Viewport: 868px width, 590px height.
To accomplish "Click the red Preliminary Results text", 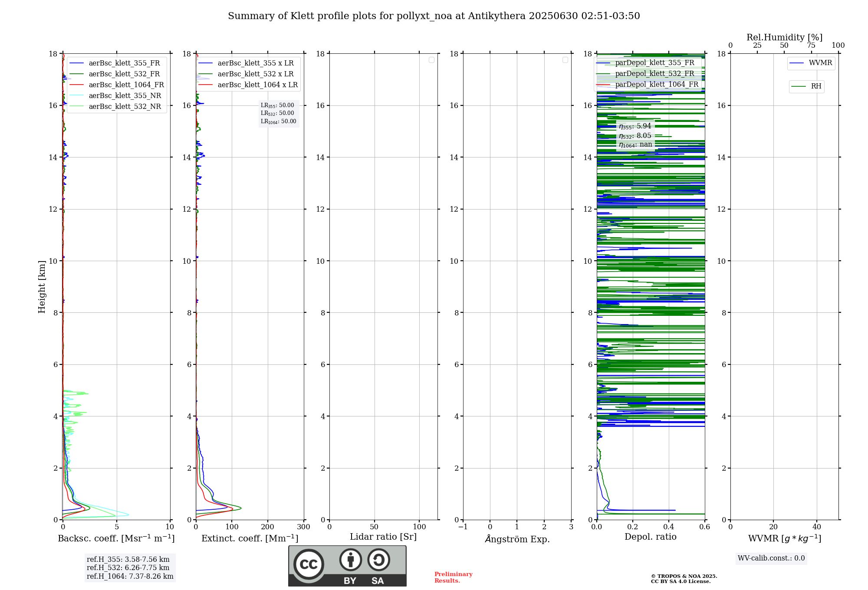I will (x=454, y=577).
